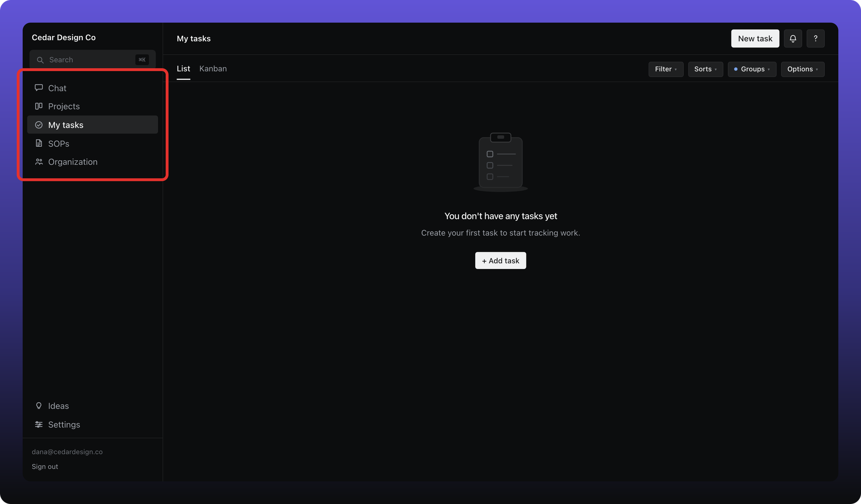The image size is (861, 504).
Task: Click the New task button
Action: click(x=755, y=38)
